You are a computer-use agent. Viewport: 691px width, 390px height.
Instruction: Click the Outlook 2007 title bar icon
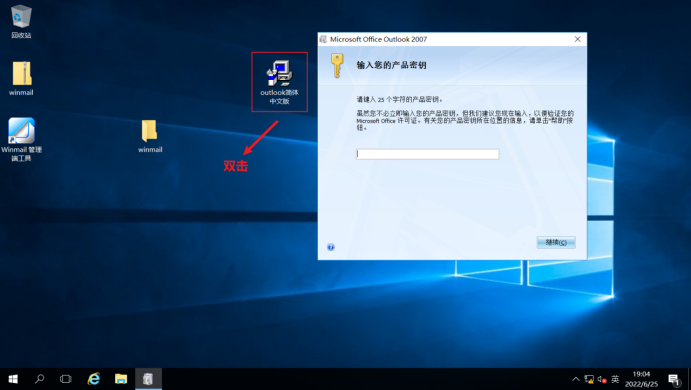point(323,39)
